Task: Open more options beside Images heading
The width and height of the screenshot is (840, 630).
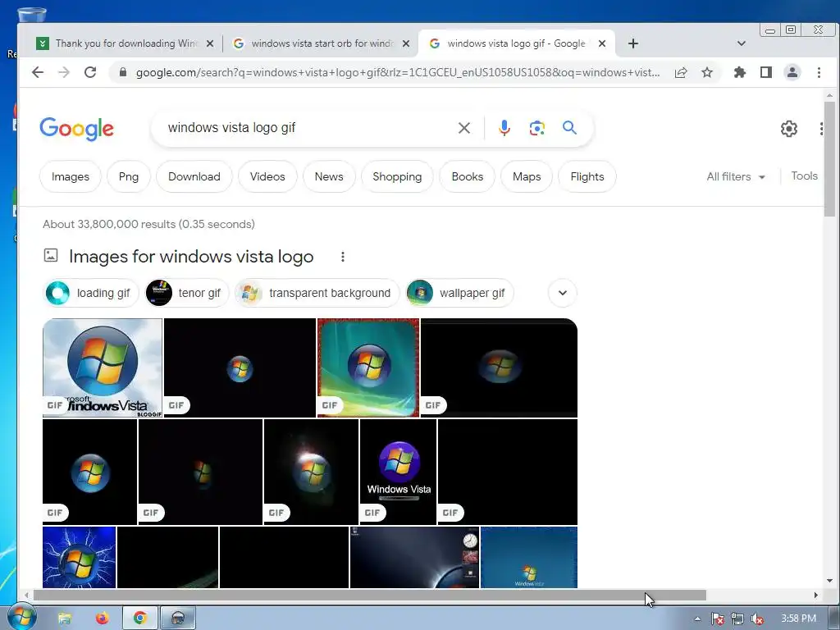Action: 343,257
